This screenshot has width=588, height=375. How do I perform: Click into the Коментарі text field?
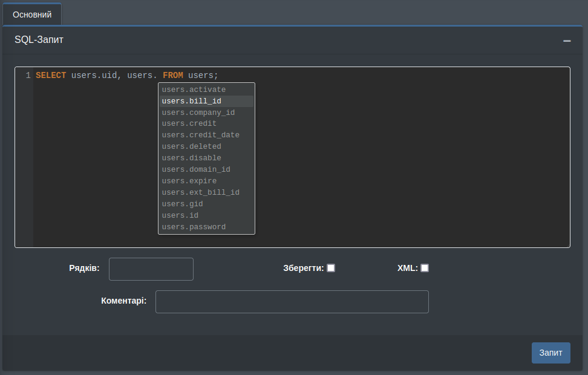292,302
